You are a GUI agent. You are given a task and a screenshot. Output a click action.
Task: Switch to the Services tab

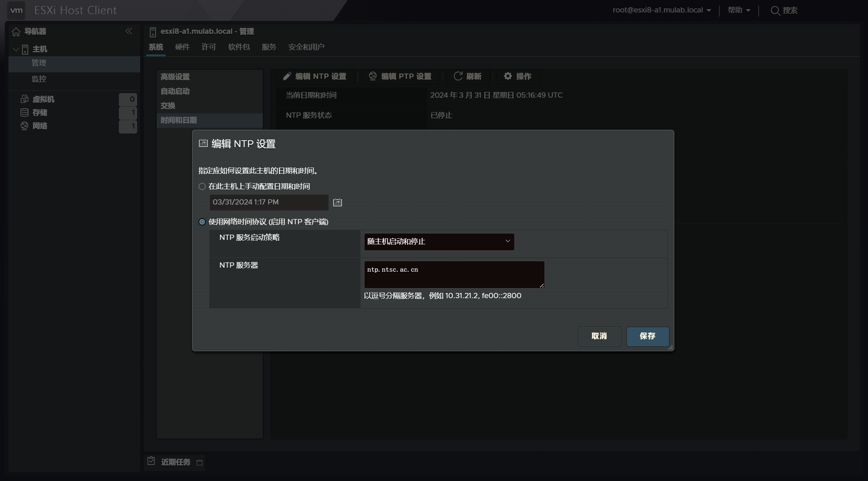pyautogui.click(x=269, y=47)
